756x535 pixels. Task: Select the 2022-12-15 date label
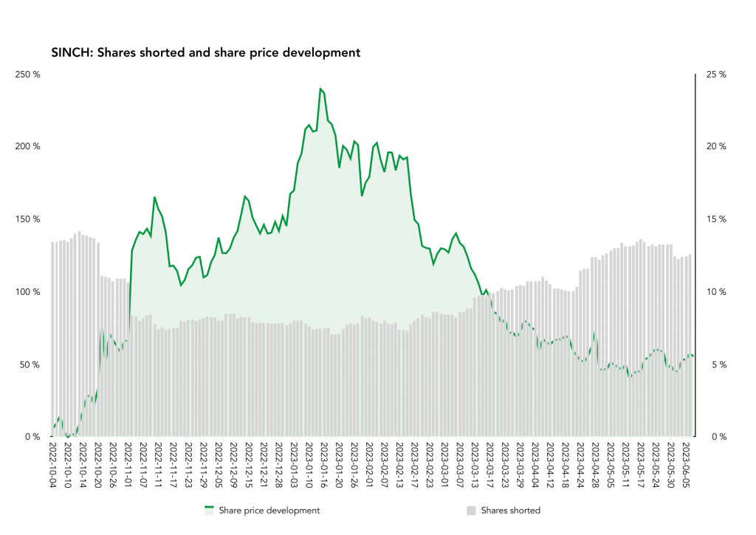click(249, 465)
